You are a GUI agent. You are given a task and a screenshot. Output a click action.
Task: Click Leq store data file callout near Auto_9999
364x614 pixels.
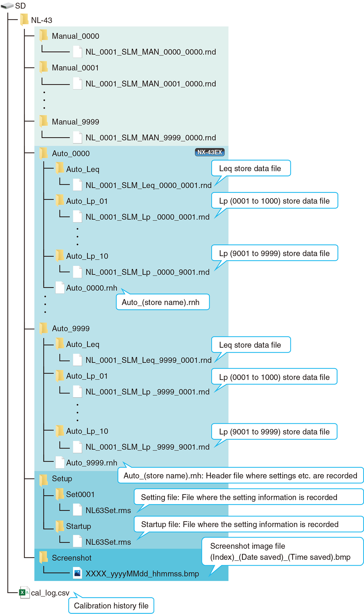coord(251,345)
